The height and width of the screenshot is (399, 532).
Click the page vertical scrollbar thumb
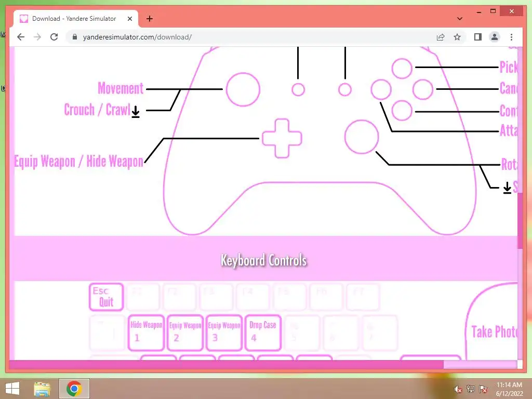coord(520,220)
